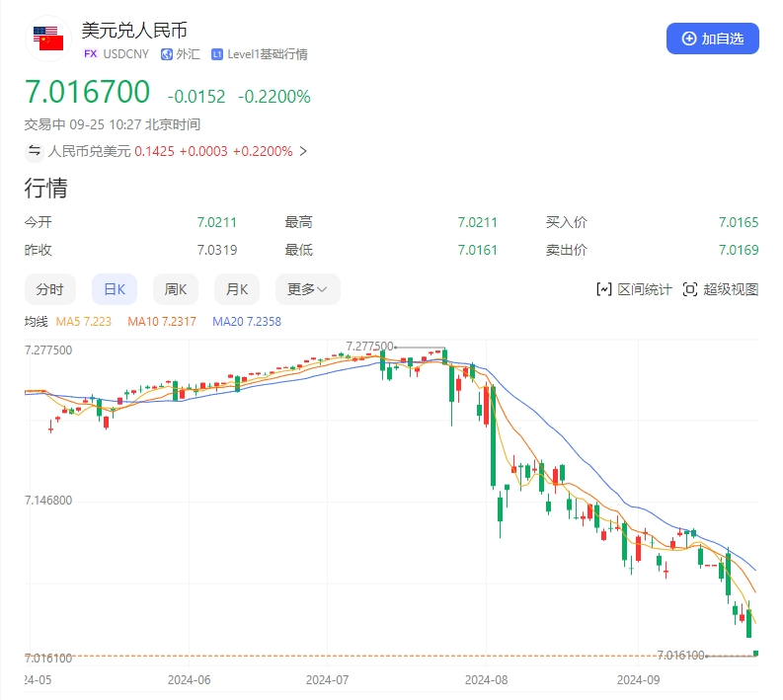Viewport: 783px width, 700px height.
Task: Click the 2024-09 date axis label
Action: 638,680
